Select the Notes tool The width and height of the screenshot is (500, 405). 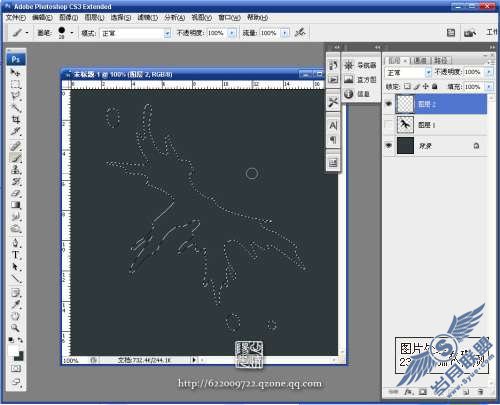click(x=15, y=293)
